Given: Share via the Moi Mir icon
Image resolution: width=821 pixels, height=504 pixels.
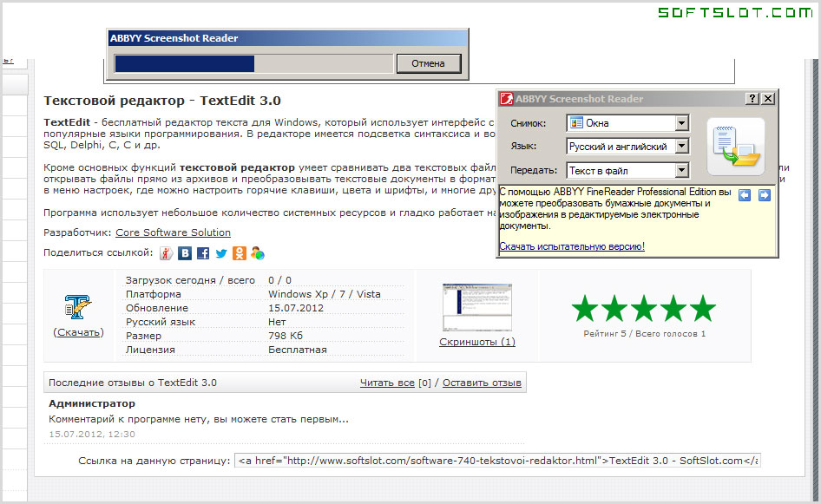Looking at the screenshot, I should [x=258, y=253].
